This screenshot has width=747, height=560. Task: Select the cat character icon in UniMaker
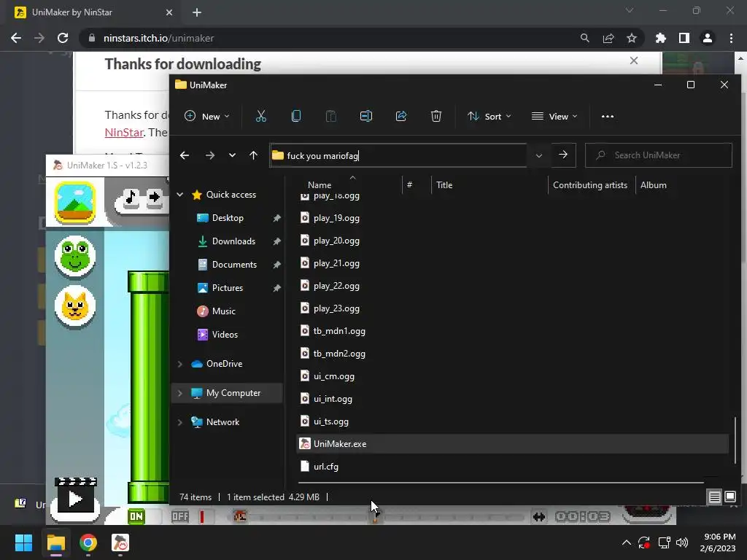click(x=75, y=307)
